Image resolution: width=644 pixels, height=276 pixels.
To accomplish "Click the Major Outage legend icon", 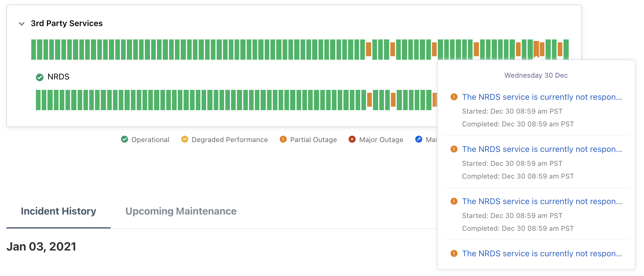I will 352,139.
